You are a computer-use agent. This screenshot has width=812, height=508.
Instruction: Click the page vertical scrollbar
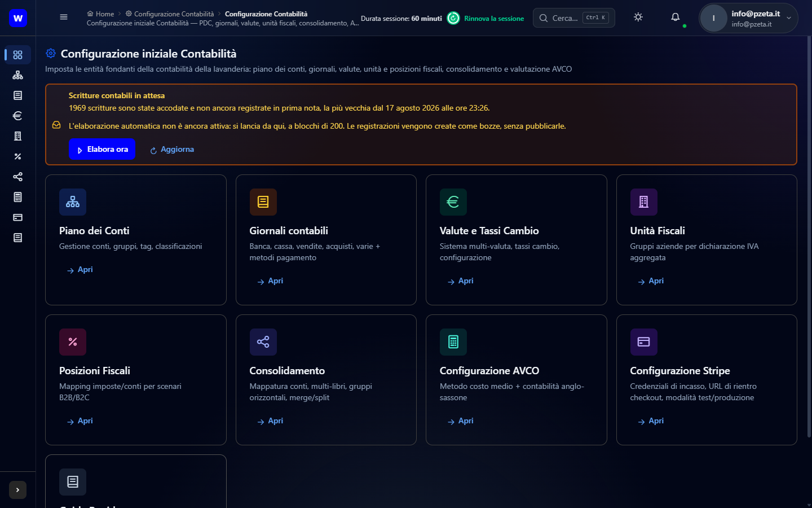809,237
